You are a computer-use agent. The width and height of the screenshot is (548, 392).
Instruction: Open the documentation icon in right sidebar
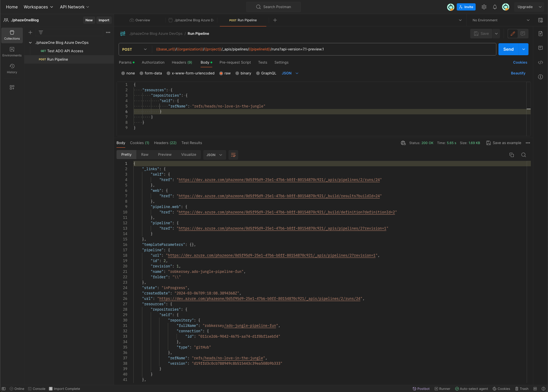[x=540, y=34]
